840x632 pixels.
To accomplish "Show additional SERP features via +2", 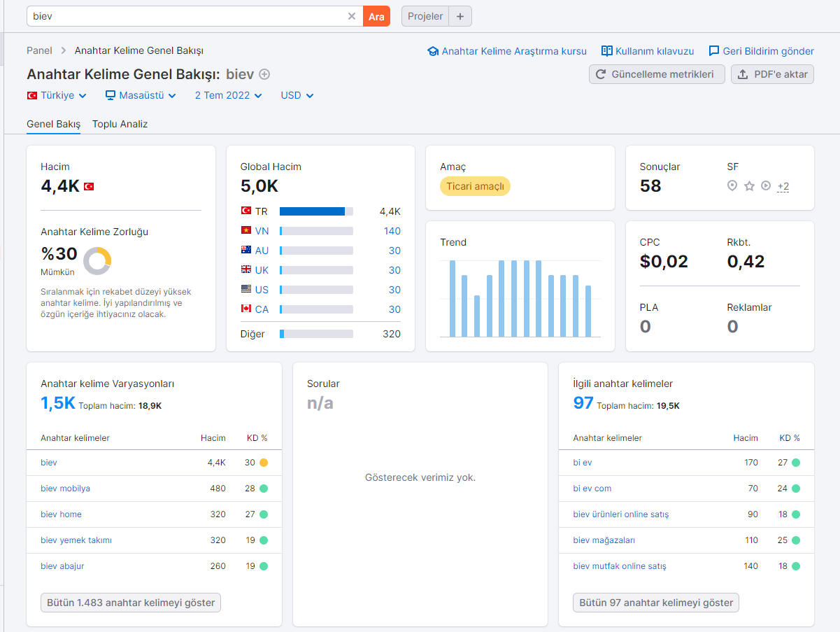I will pos(783,186).
